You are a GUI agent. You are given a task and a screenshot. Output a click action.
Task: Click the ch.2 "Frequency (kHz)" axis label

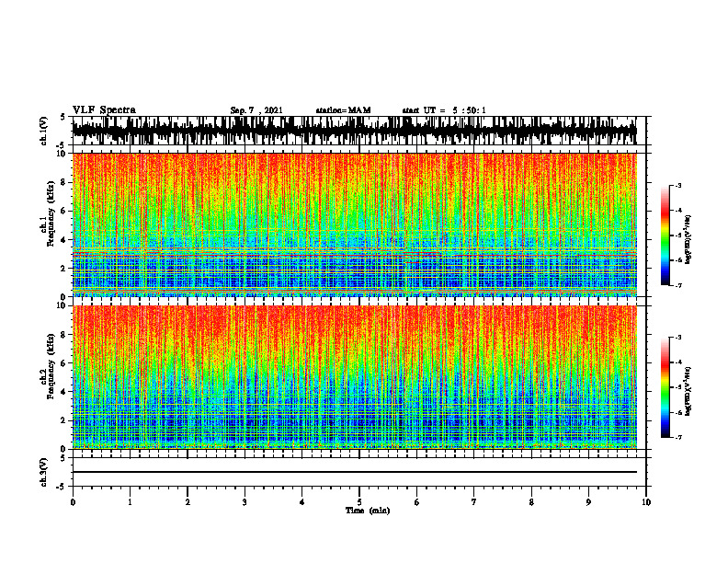point(51,366)
